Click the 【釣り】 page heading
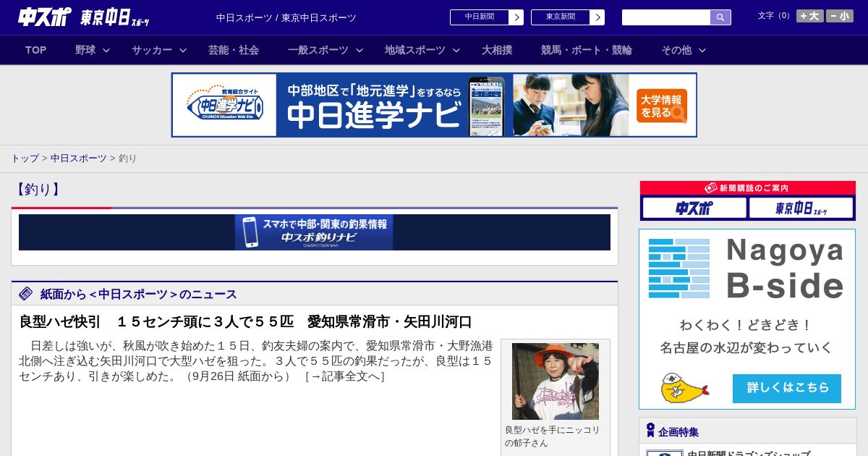The height and width of the screenshot is (456, 868). (38, 190)
